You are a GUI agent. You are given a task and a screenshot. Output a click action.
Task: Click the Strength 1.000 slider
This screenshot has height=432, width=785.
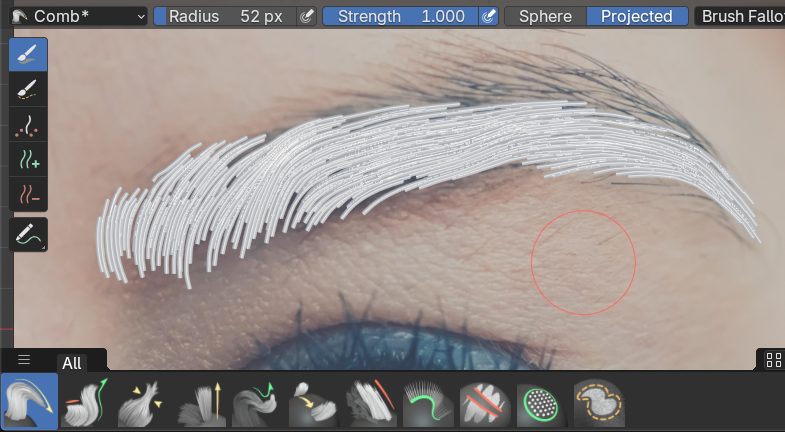tap(400, 17)
